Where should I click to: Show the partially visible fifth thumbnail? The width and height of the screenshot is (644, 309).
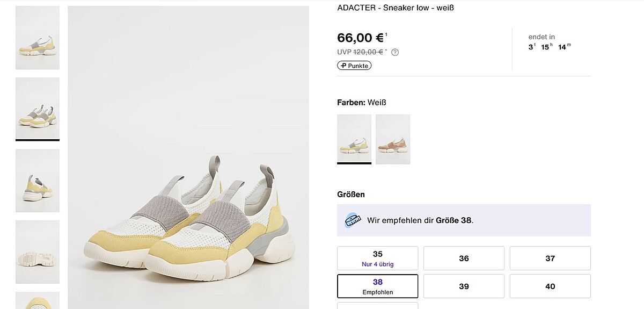point(38,300)
